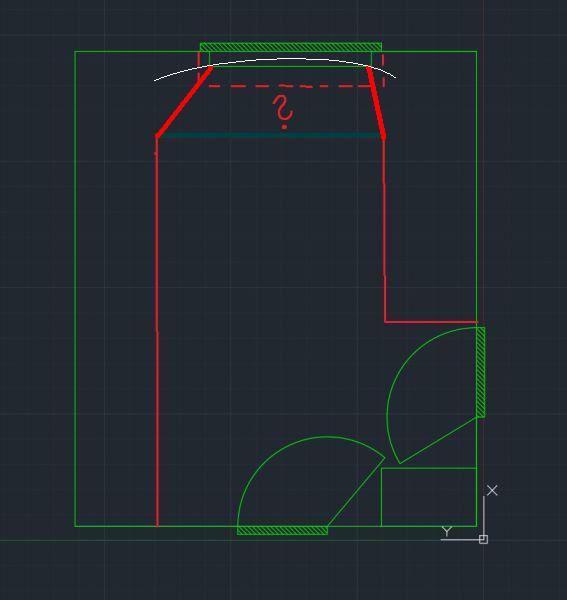The image size is (567, 600).
Task: Select the small green rectangle at bottom right
Action: click(429, 497)
